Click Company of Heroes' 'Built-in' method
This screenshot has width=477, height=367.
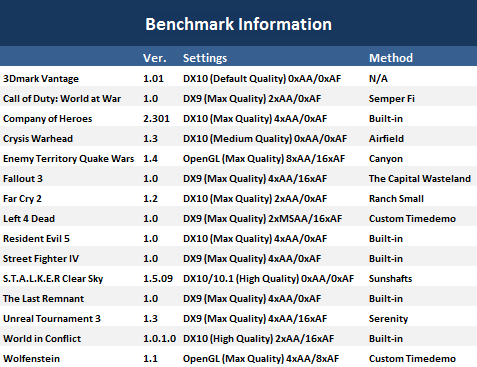pyautogui.click(x=386, y=119)
